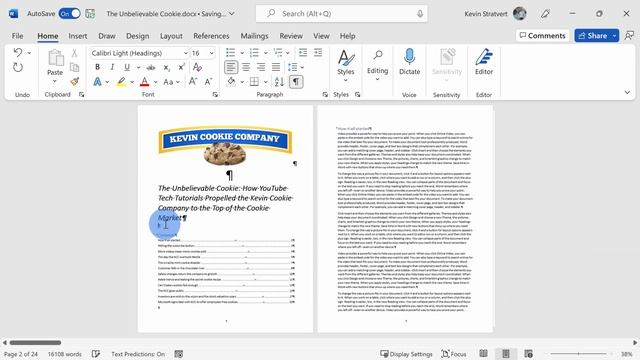Align text to the right
This screenshot has width=640, height=360.
pos(261,67)
